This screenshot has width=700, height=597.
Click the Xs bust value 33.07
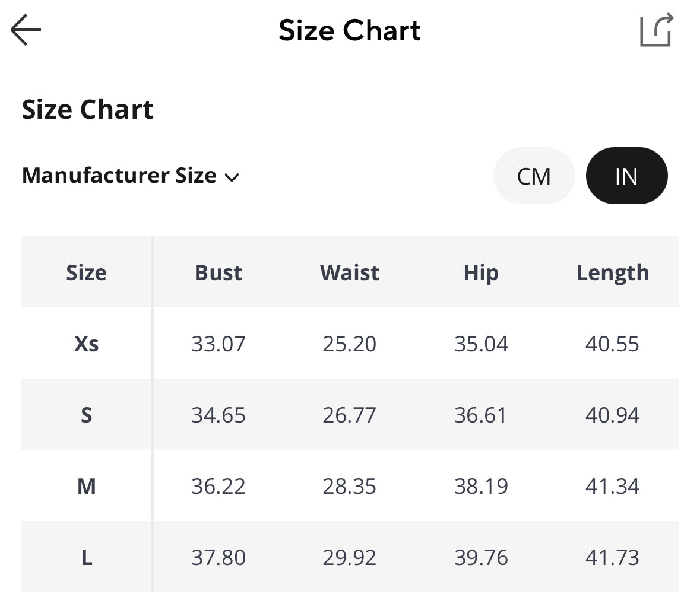tap(218, 344)
